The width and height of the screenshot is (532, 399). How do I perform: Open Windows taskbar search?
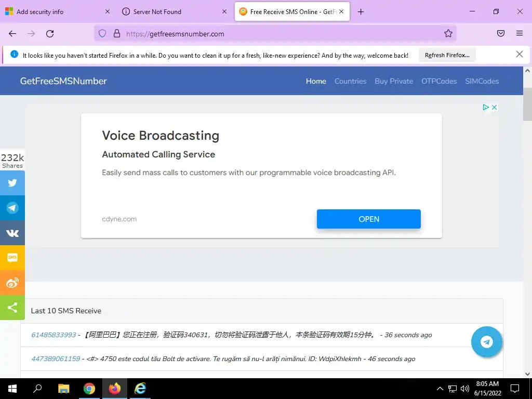click(x=37, y=389)
